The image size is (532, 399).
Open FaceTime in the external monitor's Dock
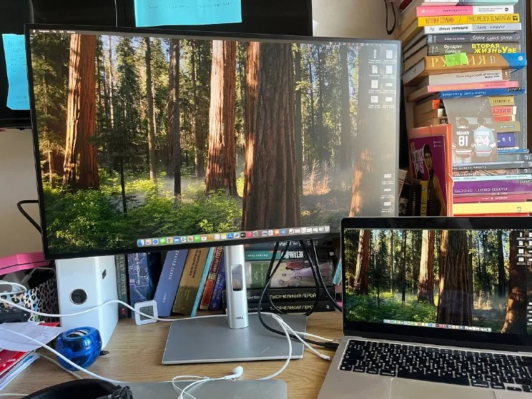pyautogui.click(x=197, y=239)
